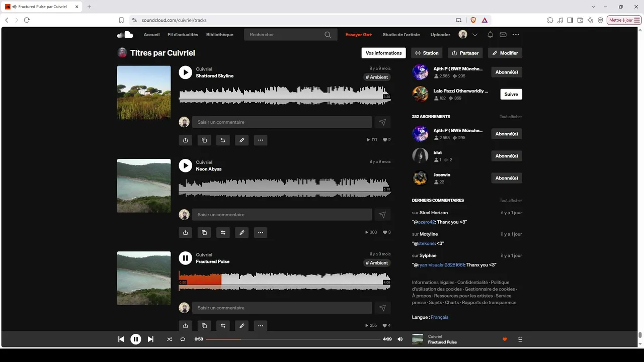Toggle the 3 likes heart on Neon Abyss

click(386, 232)
